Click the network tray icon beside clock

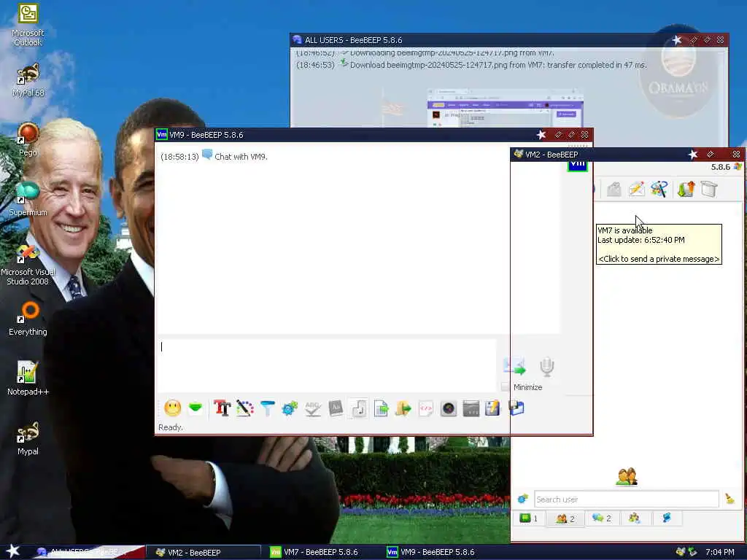(x=692, y=552)
